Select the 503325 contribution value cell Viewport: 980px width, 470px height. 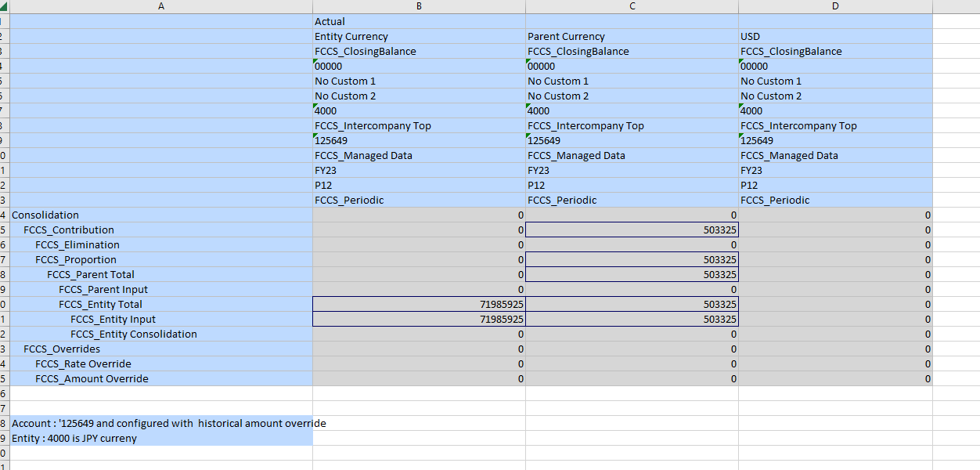click(x=681, y=230)
